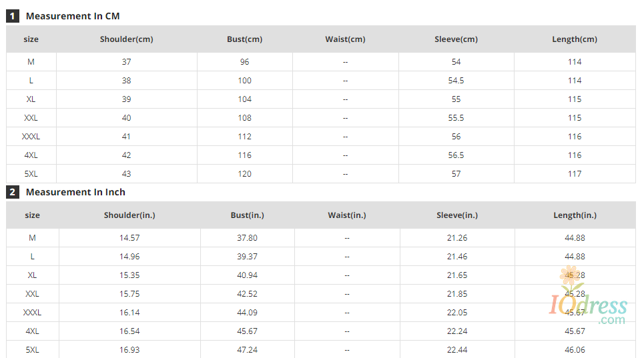Select the 54.5 sleeve value cell
The width and height of the screenshot is (644, 358).
(x=456, y=81)
